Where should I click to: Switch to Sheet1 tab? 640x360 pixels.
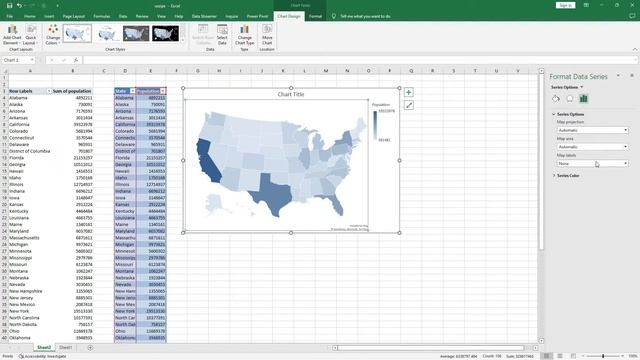[65, 347]
